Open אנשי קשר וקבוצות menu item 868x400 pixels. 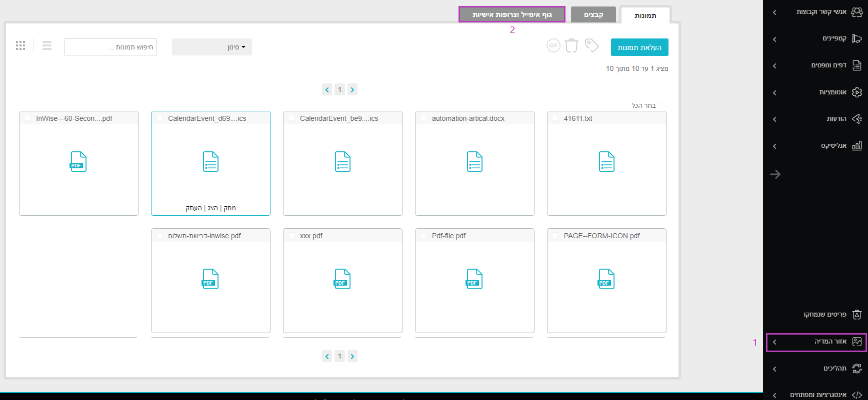point(821,12)
